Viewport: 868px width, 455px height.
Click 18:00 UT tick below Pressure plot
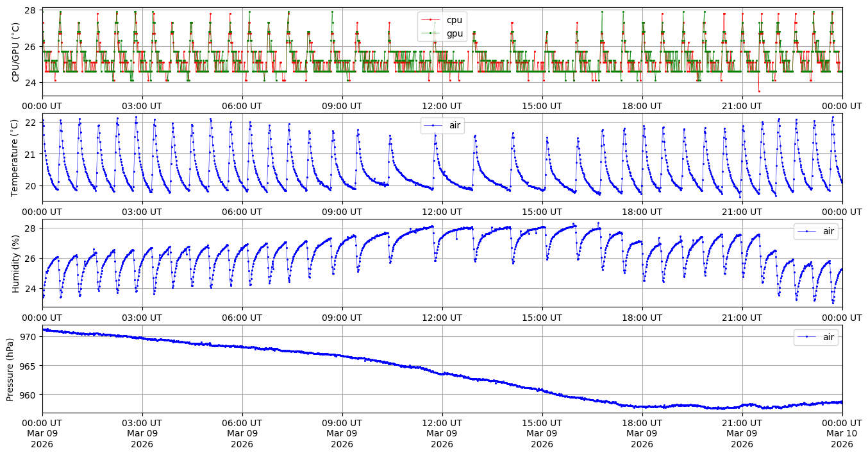(x=642, y=423)
